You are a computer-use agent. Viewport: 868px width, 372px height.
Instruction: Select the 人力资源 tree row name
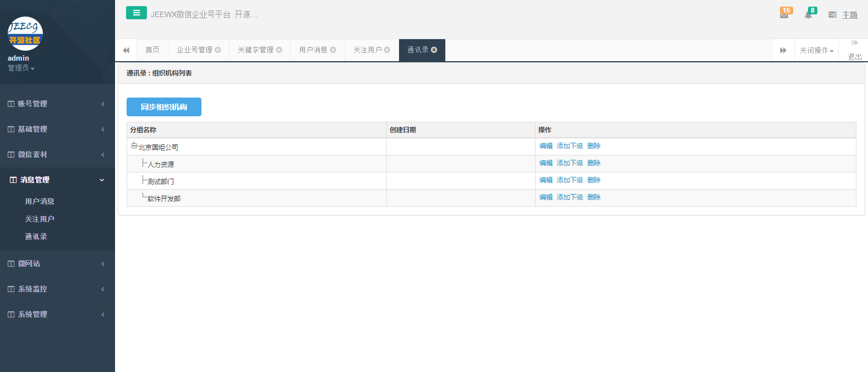click(161, 164)
